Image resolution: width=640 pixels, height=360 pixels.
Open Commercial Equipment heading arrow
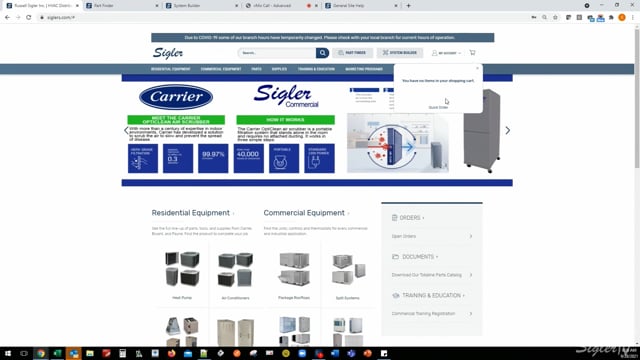(x=349, y=213)
